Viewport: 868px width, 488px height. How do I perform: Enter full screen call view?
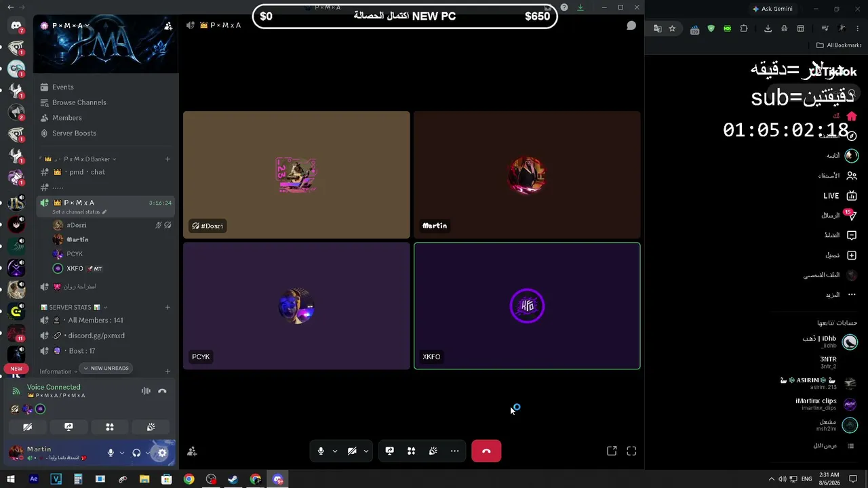[631, 451]
